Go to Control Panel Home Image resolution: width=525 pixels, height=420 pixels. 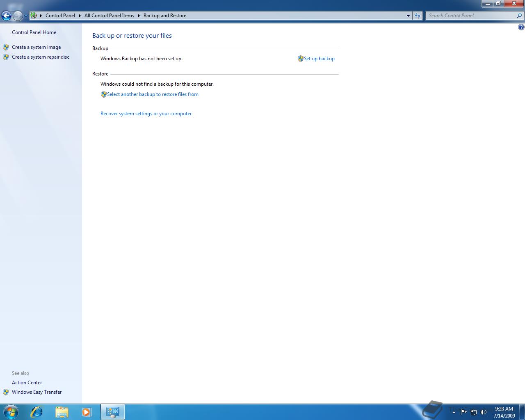point(34,32)
